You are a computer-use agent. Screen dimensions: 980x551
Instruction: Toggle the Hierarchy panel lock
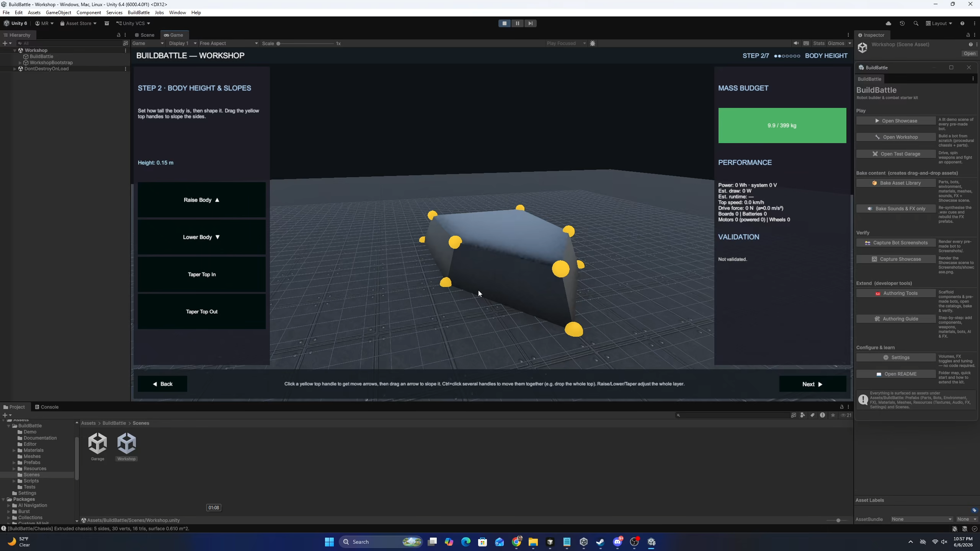pyautogui.click(x=119, y=35)
